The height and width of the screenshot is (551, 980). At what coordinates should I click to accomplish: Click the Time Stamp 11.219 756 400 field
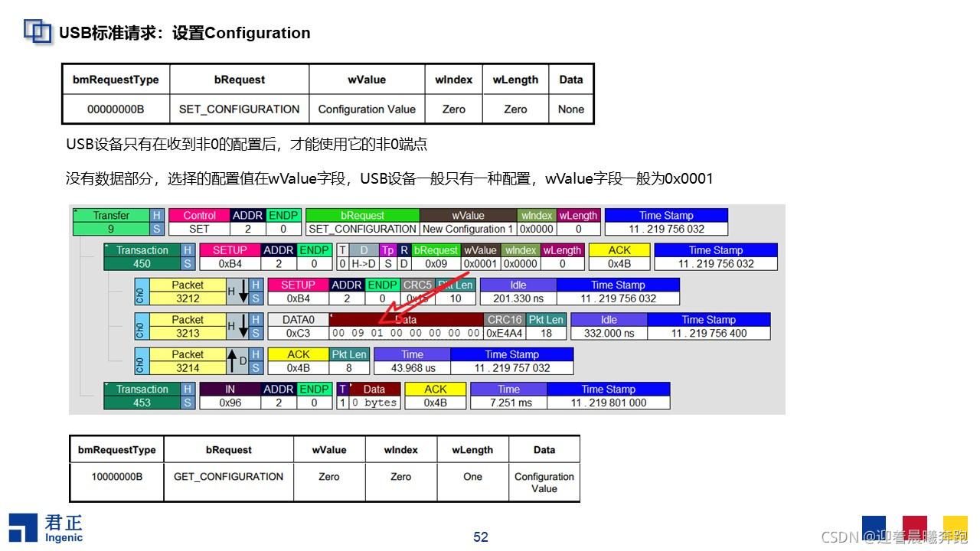(x=708, y=327)
